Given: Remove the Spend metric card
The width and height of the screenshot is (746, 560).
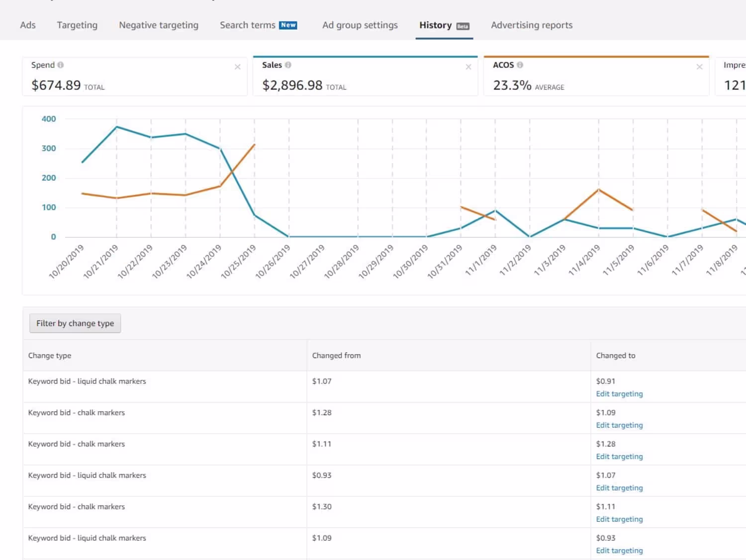Looking at the screenshot, I should coord(237,67).
